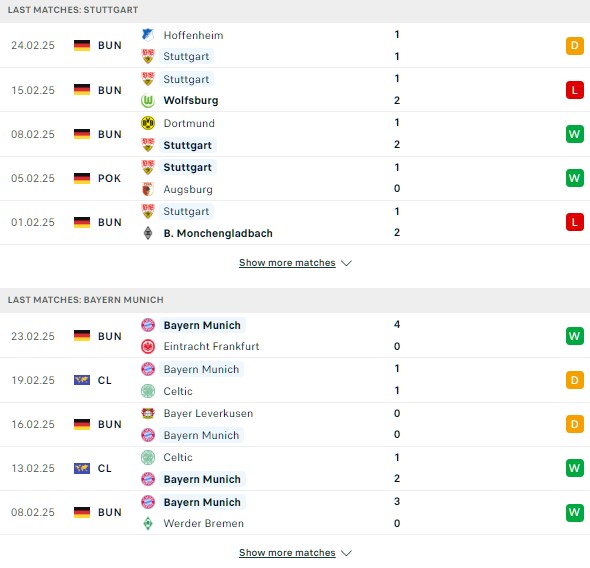Click the loss badge for Wolfsburg match

(x=575, y=90)
